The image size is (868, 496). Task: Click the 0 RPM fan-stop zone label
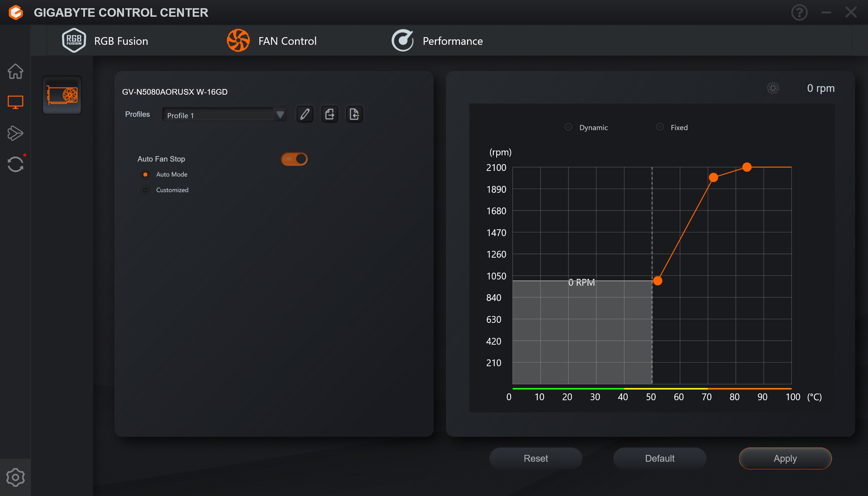pos(582,282)
